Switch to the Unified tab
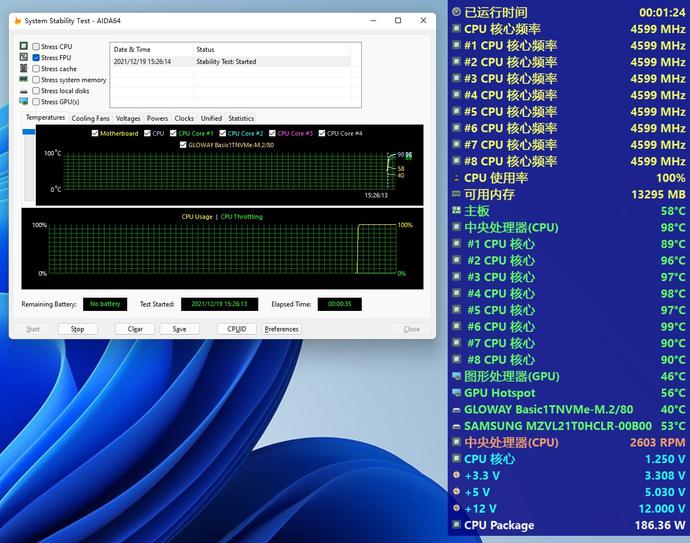690x543 pixels. pyautogui.click(x=211, y=118)
